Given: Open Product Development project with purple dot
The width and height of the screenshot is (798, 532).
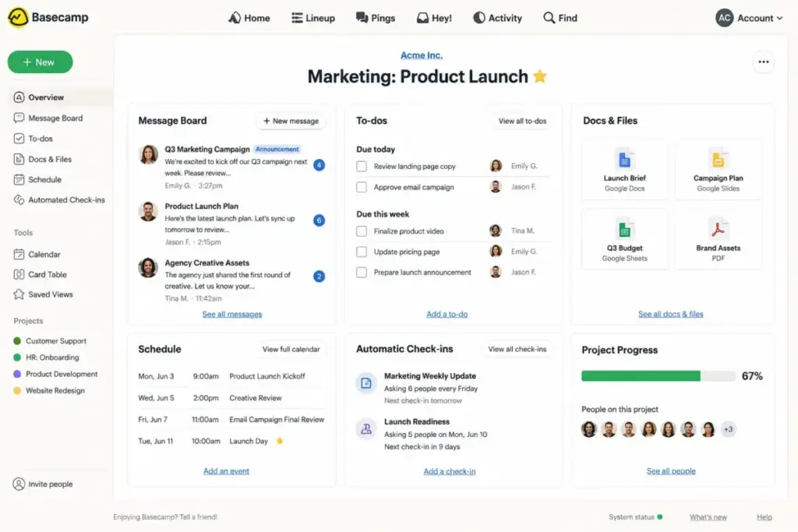Looking at the screenshot, I should point(55,374).
